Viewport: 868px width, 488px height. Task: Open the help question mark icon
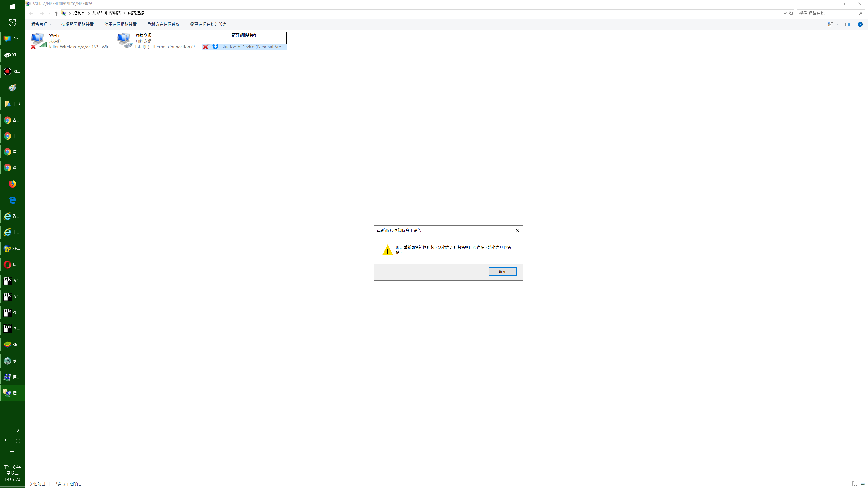tap(860, 24)
